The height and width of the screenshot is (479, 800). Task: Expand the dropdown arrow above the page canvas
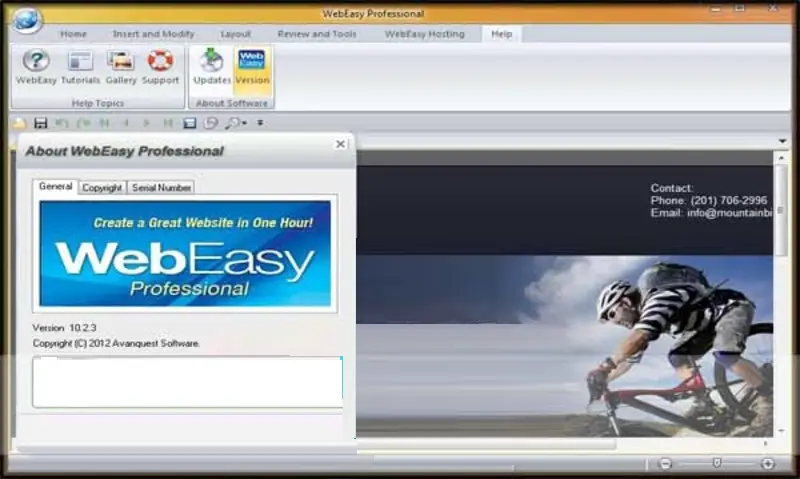click(782, 141)
